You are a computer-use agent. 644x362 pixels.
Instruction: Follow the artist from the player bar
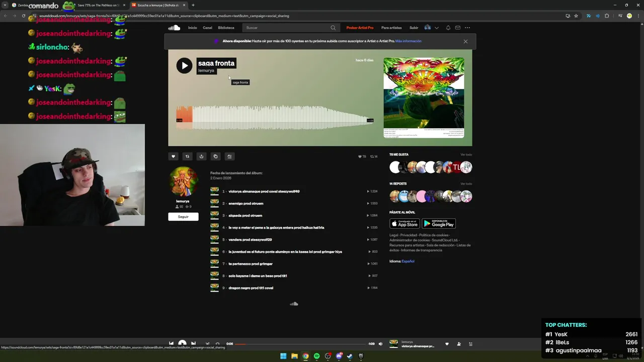(x=459, y=344)
